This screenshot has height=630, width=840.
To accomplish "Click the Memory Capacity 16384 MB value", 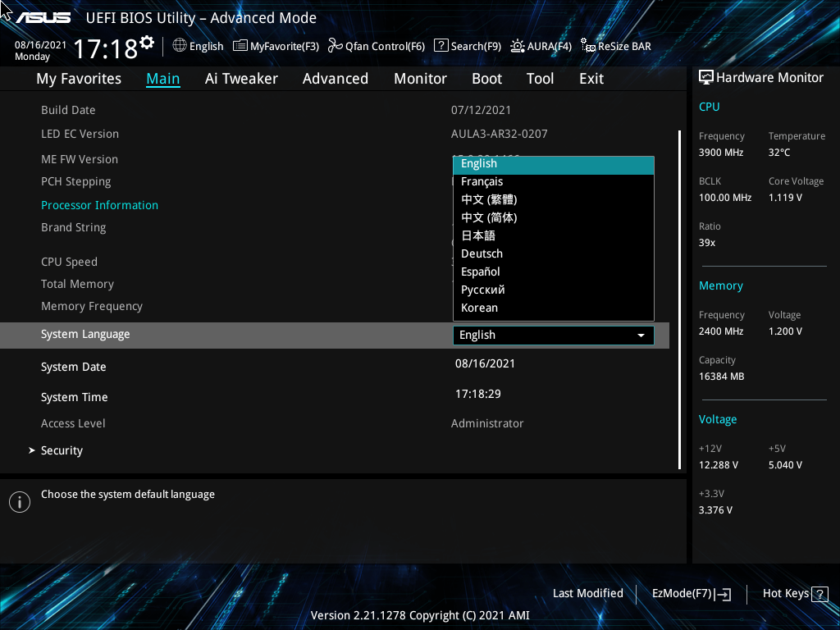I will pyautogui.click(x=721, y=377).
